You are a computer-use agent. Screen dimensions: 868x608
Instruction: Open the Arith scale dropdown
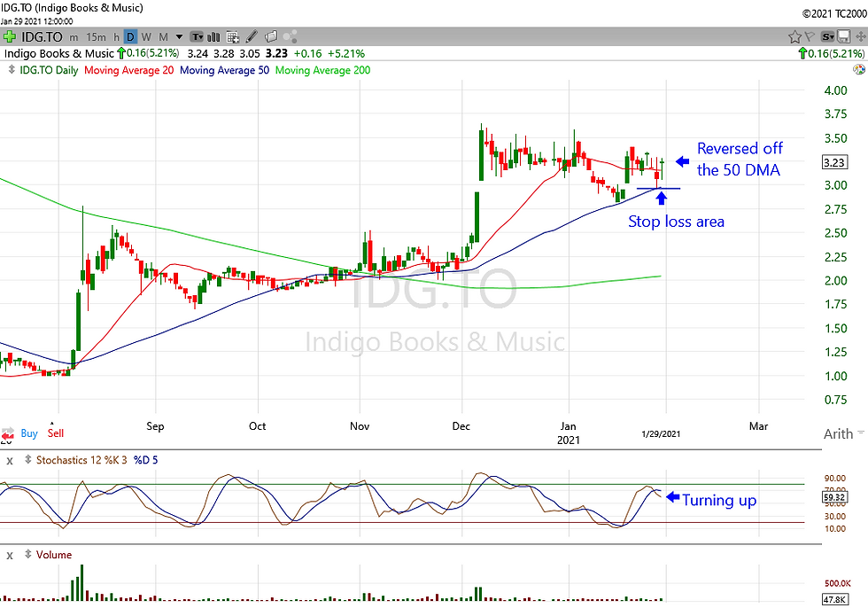tap(843, 433)
